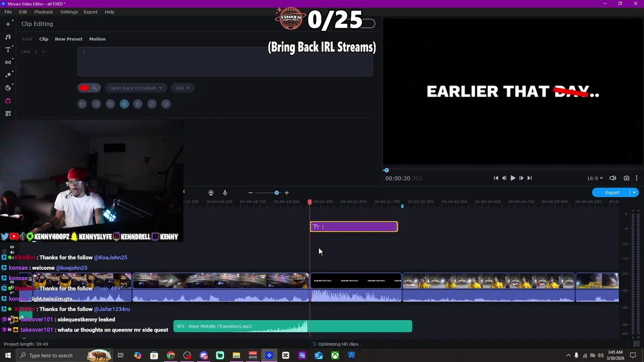Take a snapshot with the camera icon
The image size is (644, 362).
click(626, 178)
